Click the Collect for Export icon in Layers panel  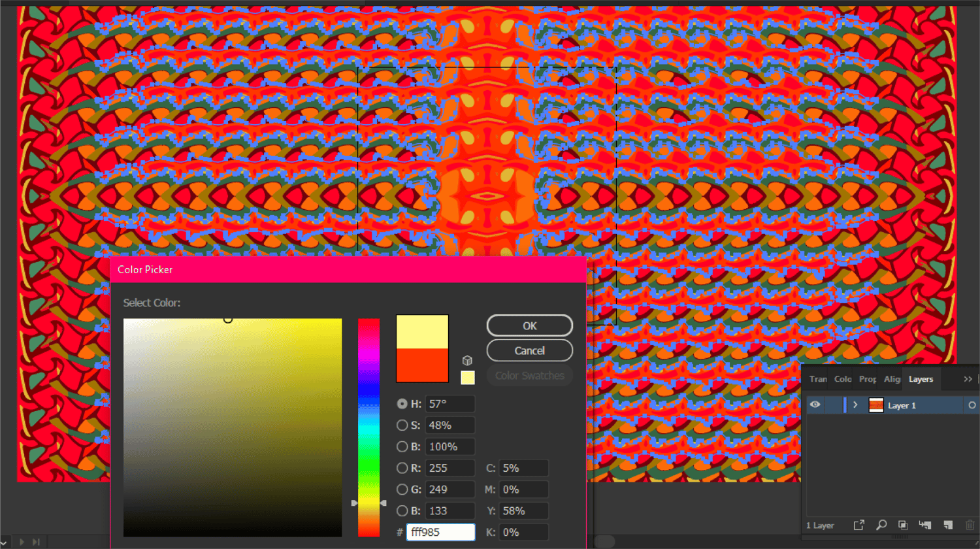[x=858, y=525]
